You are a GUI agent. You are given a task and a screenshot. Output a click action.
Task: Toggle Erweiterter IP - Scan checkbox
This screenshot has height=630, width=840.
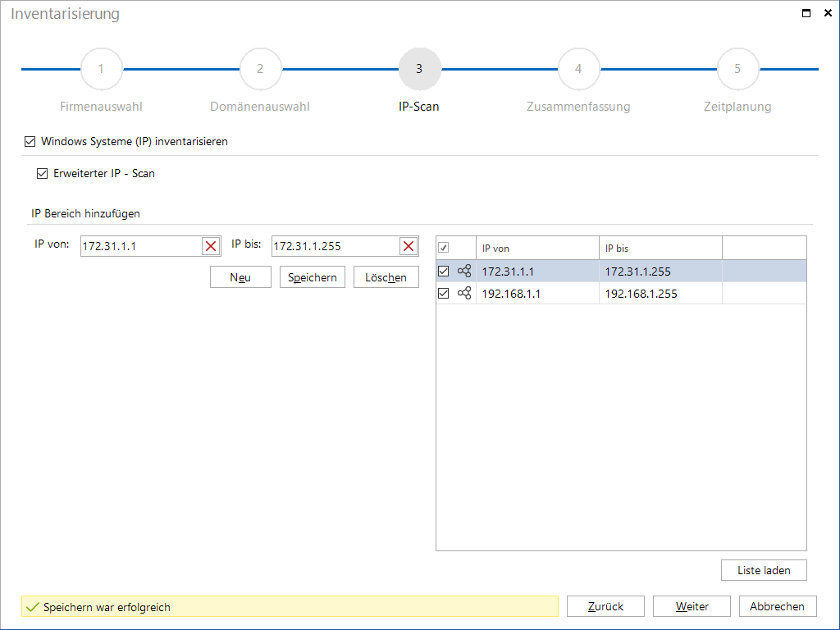click(x=42, y=174)
